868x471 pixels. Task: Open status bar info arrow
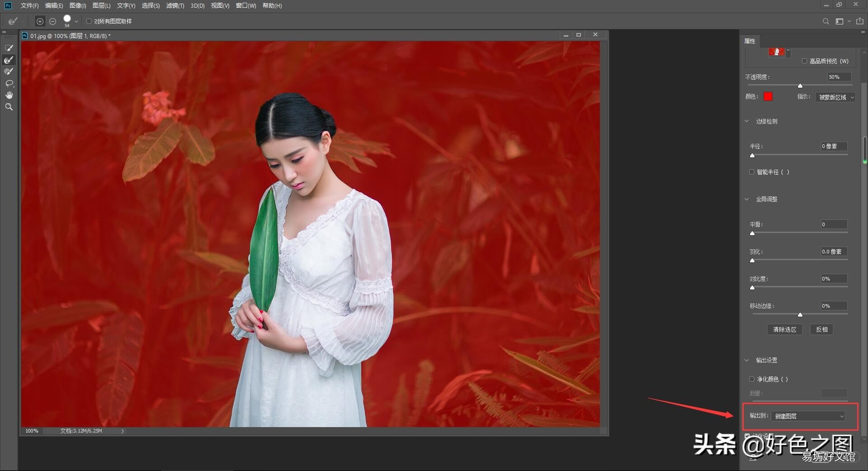click(123, 431)
